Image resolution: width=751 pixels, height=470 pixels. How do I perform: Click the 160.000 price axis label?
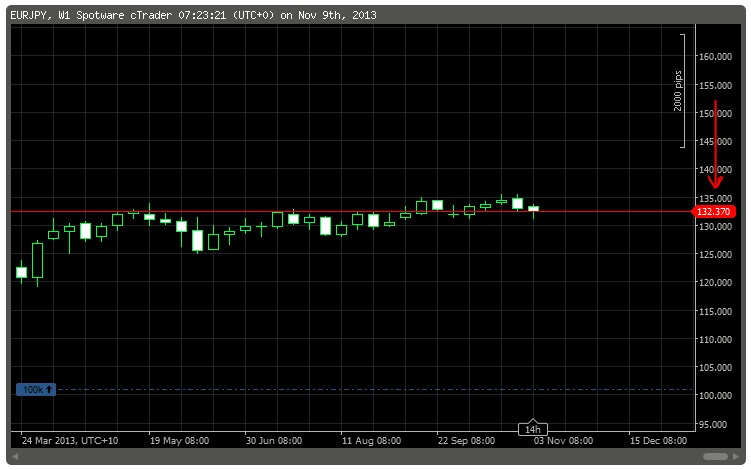716,57
